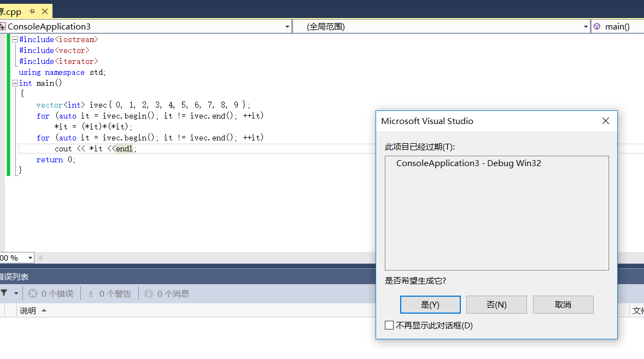Click the 'using namespace std;' line
This screenshot has width=644, height=359.
62,73
